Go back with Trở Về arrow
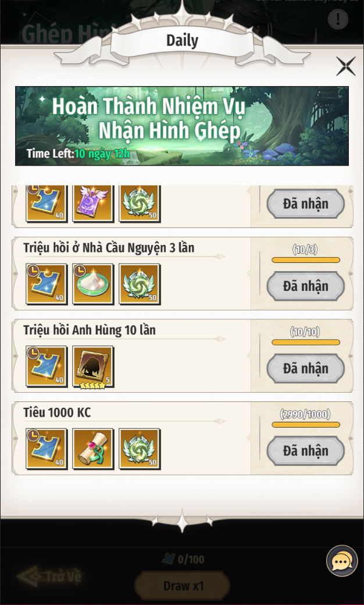The image size is (364, 605). [x=50, y=578]
